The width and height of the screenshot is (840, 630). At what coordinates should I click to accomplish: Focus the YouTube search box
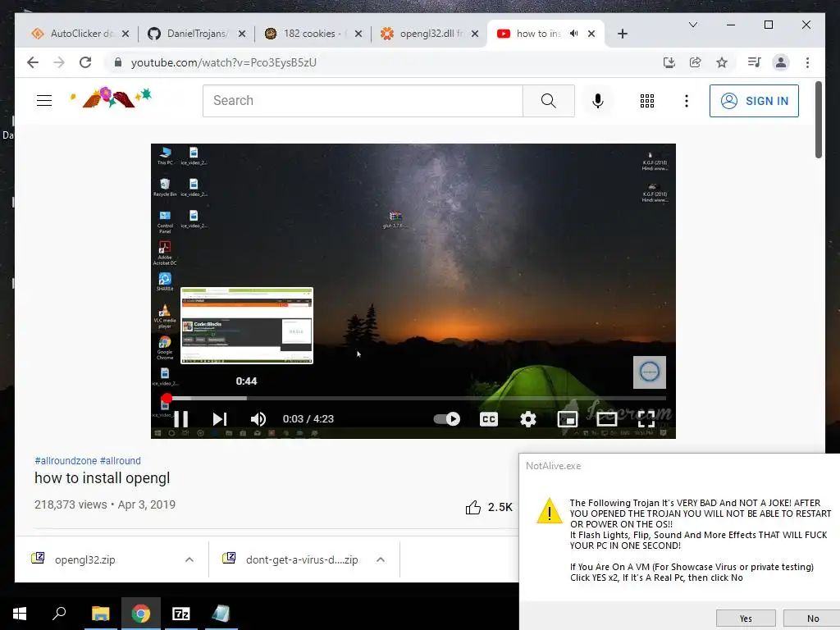coord(363,101)
